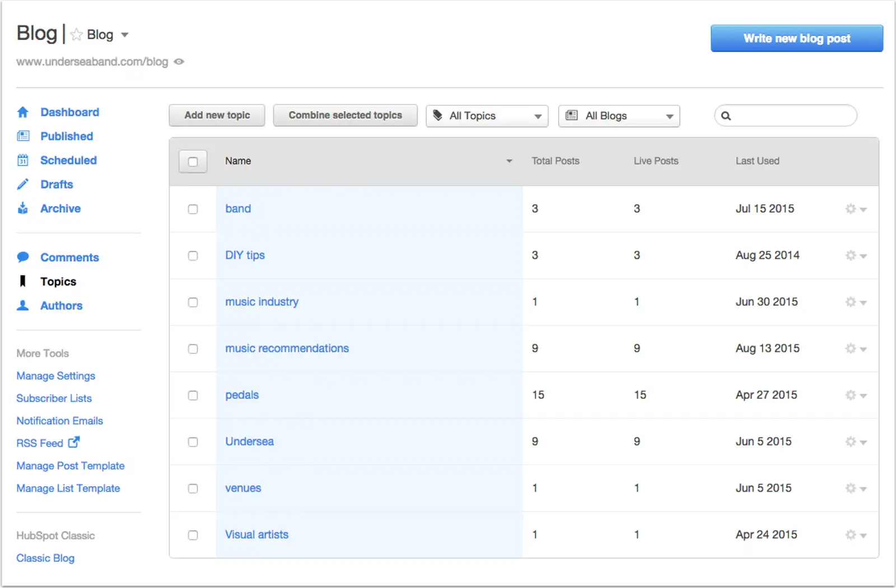Open gear menu for DIY tips row

856,255
